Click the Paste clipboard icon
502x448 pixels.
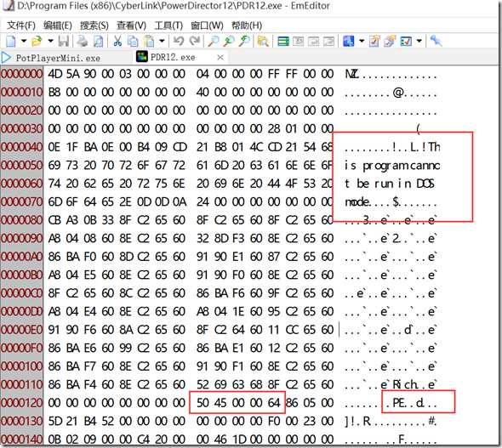pyautogui.click(x=149, y=41)
